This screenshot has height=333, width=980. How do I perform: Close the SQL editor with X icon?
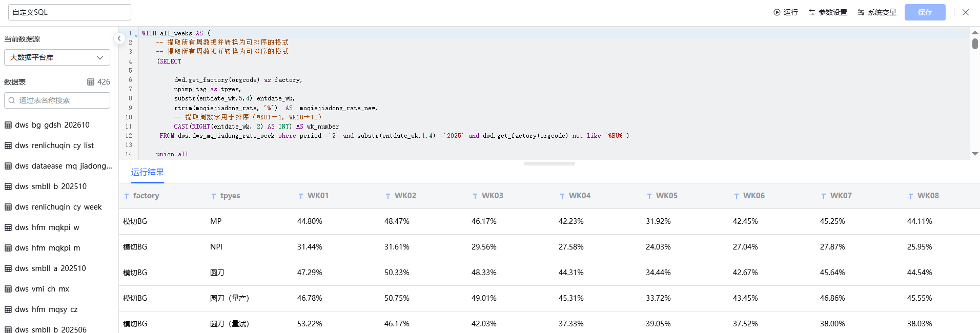click(966, 12)
